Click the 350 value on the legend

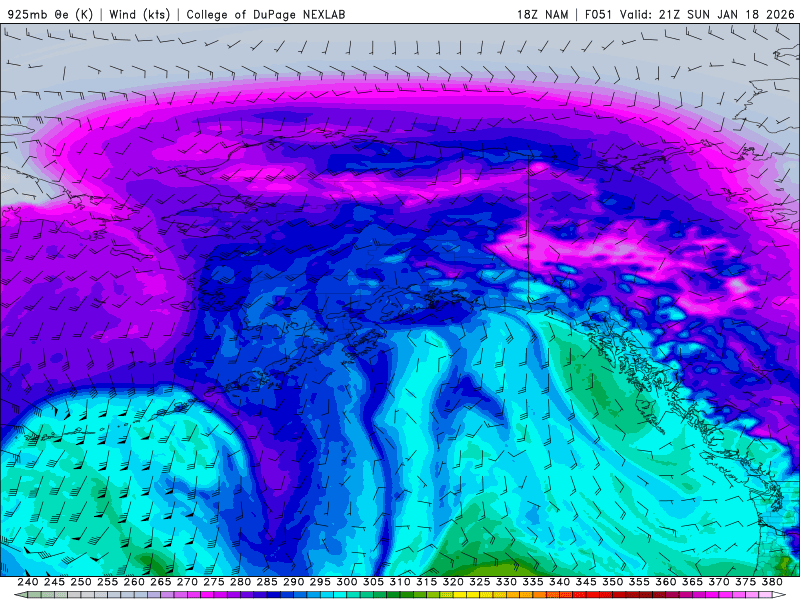tap(612, 582)
